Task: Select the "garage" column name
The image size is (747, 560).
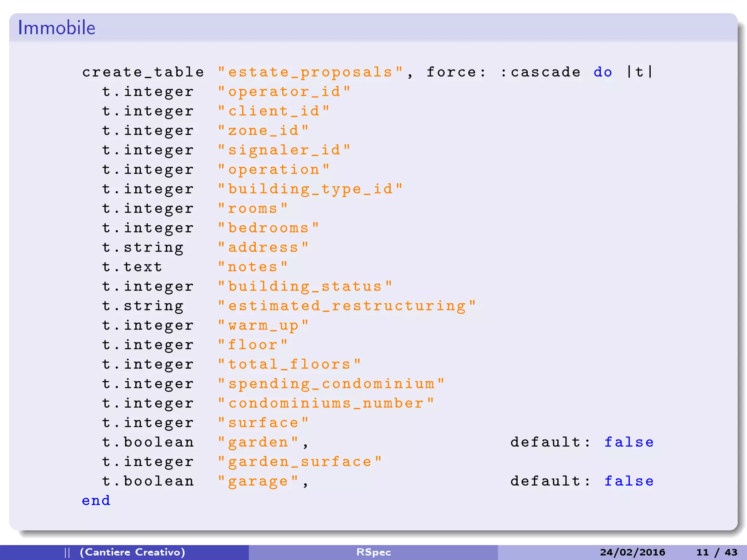Action: pyautogui.click(x=258, y=482)
